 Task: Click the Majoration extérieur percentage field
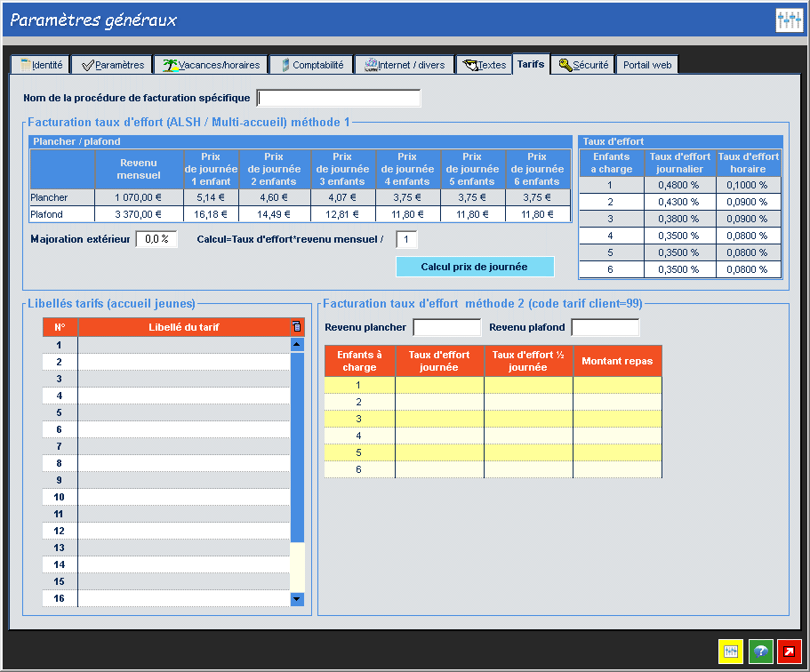tap(156, 239)
